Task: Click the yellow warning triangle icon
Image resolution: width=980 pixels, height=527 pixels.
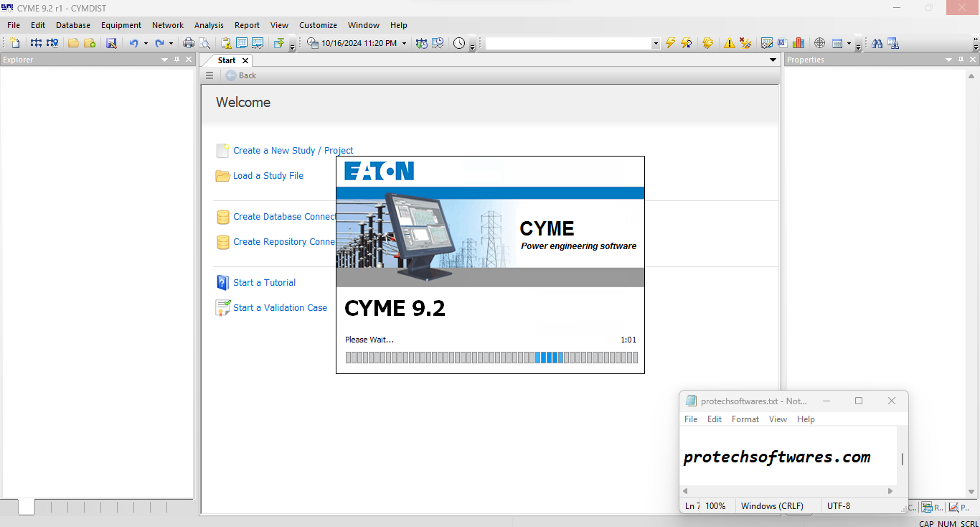Action: (x=729, y=43)
